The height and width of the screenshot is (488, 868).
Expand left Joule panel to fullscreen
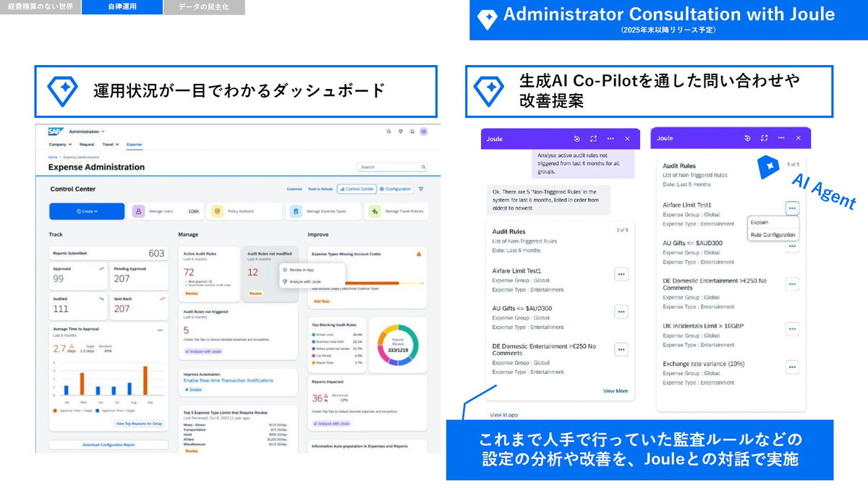tap(593, 139)
